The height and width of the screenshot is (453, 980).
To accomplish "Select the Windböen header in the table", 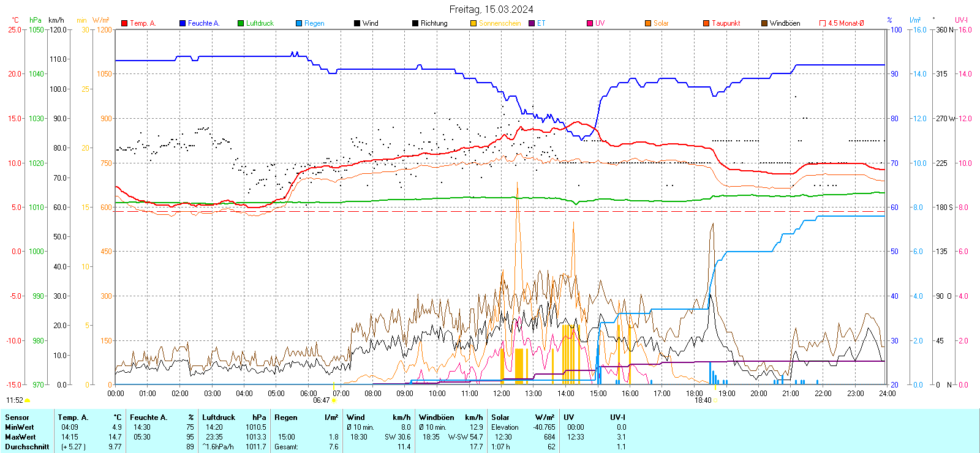I will 436,417.
